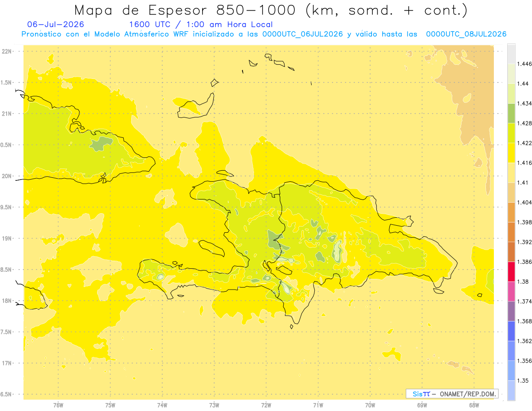The width and height of the screenshot is (532, 411).
Task: Click the '69W' longitude label
Action: coord(422,405)
